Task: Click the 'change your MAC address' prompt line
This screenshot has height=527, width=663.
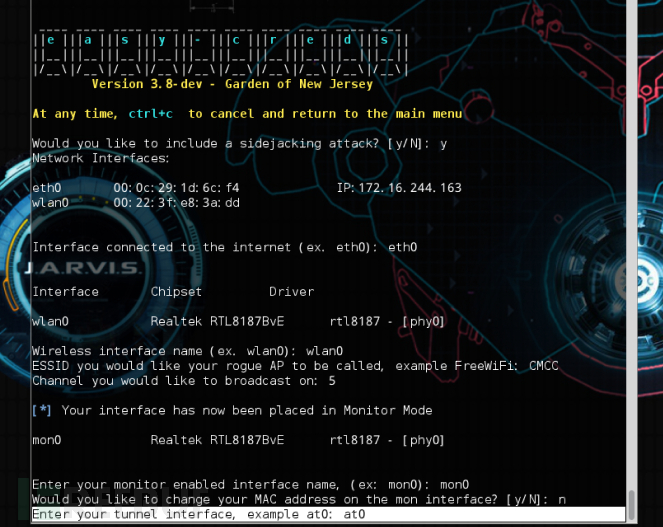Action: coord(299,500)
